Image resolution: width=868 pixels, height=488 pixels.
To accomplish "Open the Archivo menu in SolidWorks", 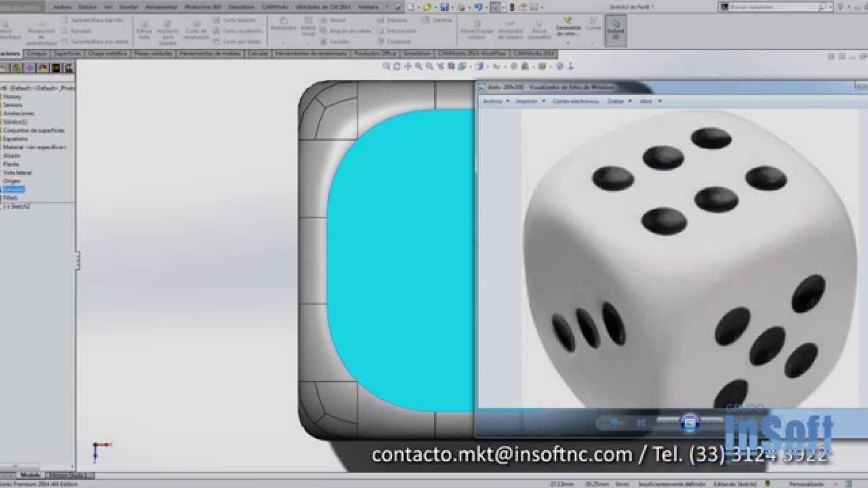I will pos(62,7).
